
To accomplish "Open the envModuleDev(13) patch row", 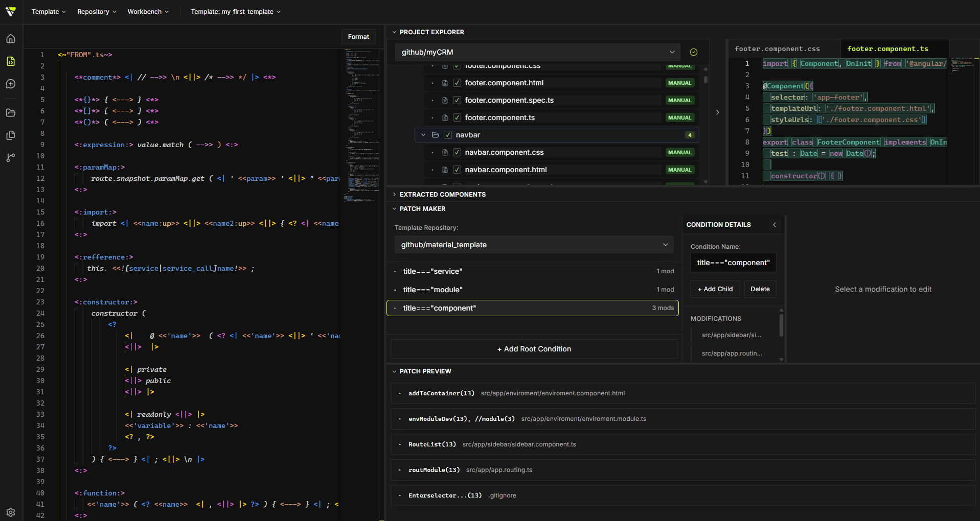I will click(683, 419).
